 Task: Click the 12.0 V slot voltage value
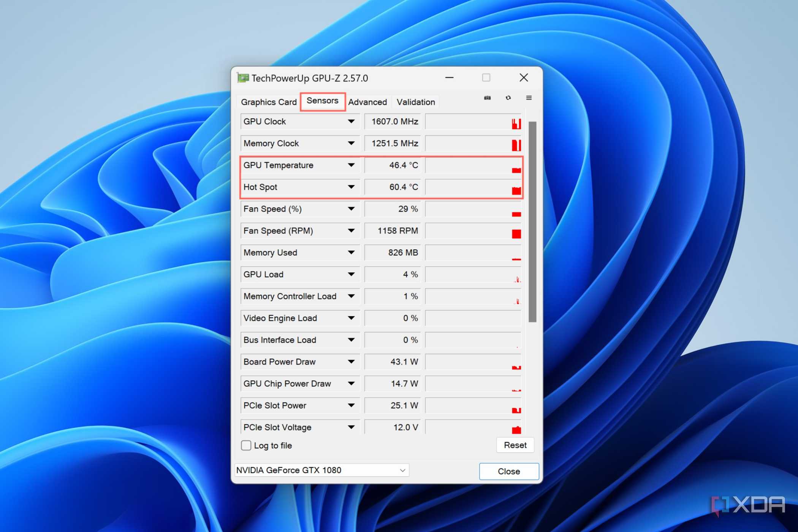393,427
